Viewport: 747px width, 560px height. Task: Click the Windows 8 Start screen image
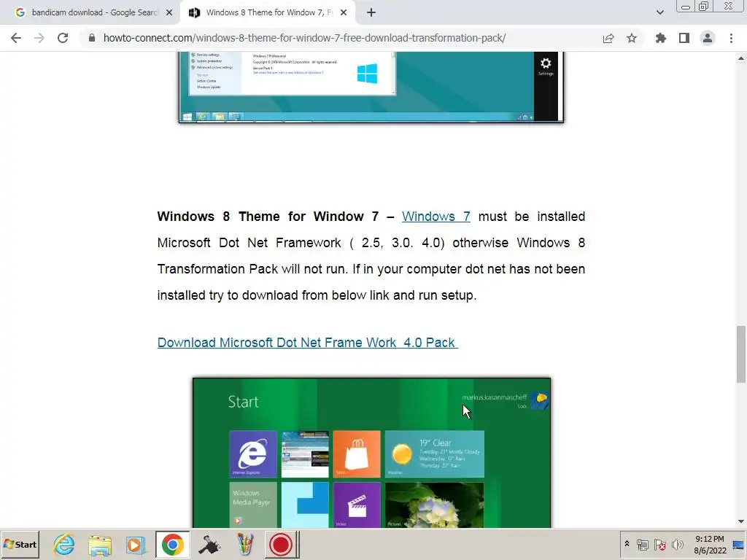371,452
